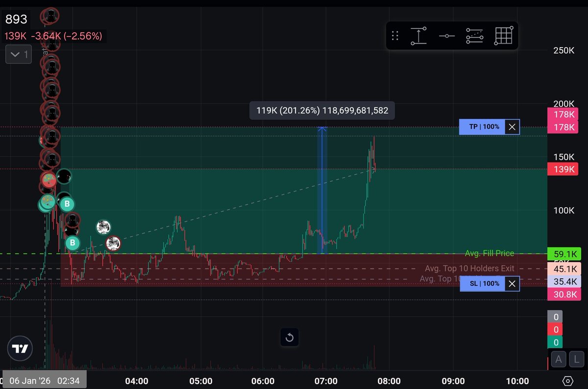This screenshot has width=588, height=389.
Task: Click the 100K price scale label
Action: [563, 210]
